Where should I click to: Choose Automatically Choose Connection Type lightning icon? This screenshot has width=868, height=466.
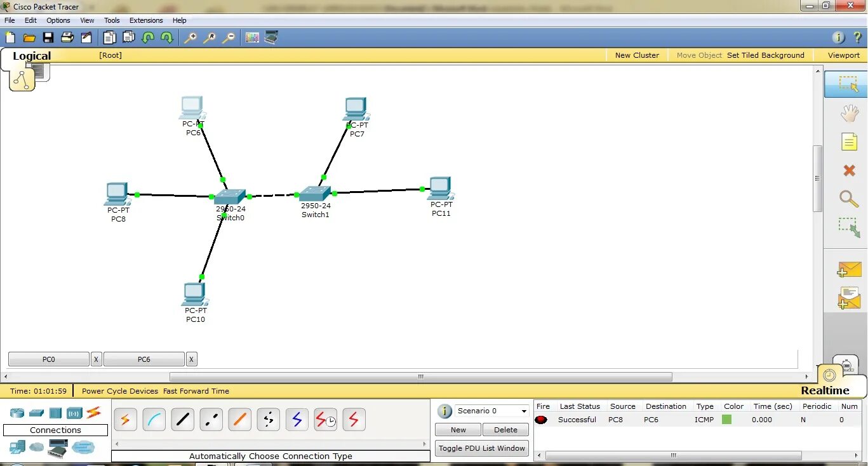point(125,419)
